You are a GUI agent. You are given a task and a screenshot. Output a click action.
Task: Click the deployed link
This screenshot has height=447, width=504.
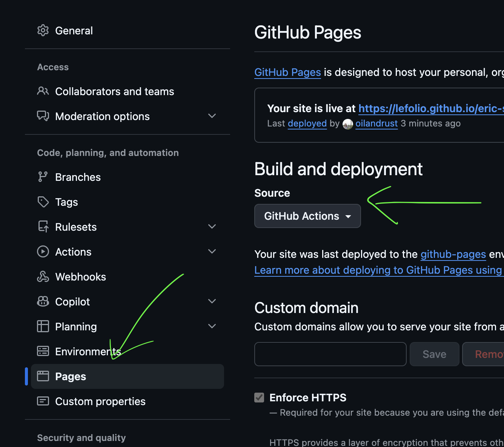[307, 123]
